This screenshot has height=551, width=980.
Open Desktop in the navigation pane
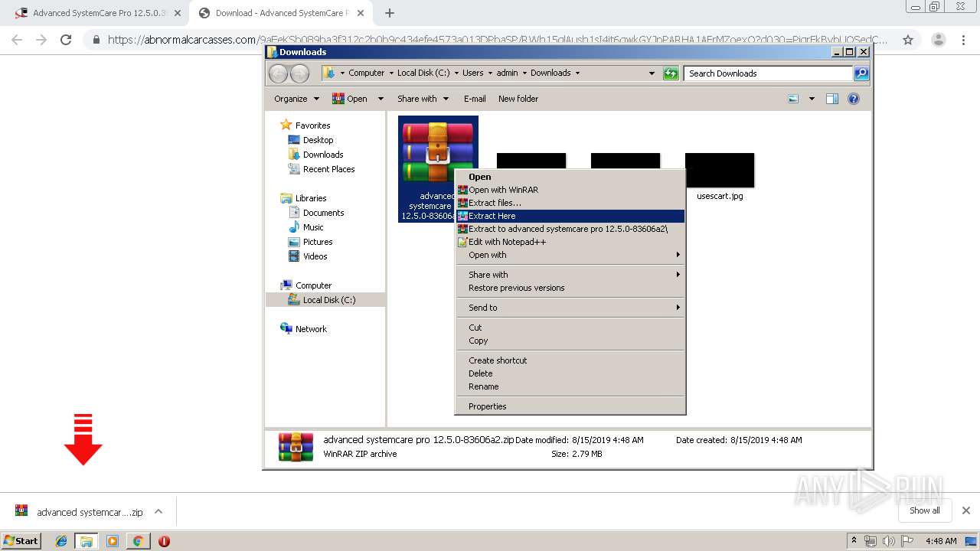(x=318, y=140)
